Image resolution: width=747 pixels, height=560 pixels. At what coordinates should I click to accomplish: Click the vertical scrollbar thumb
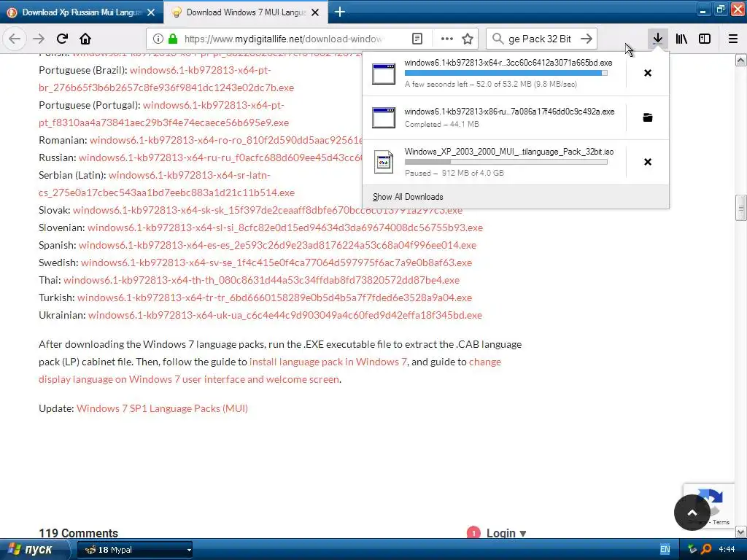pyautogui.click(x=741, y=208)
